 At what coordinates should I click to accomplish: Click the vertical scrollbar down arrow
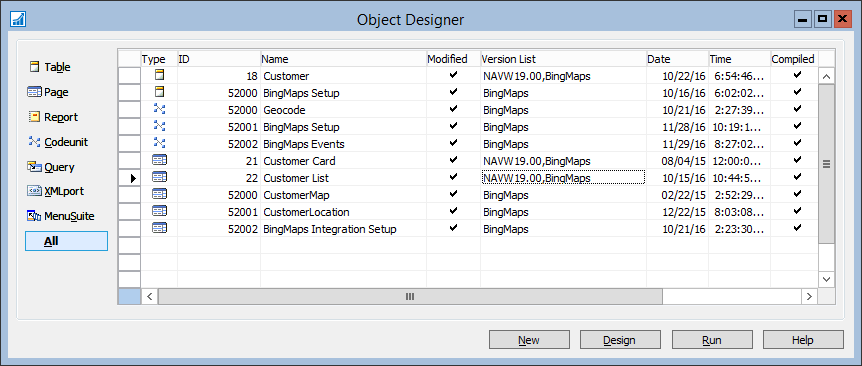coord(826,280)
